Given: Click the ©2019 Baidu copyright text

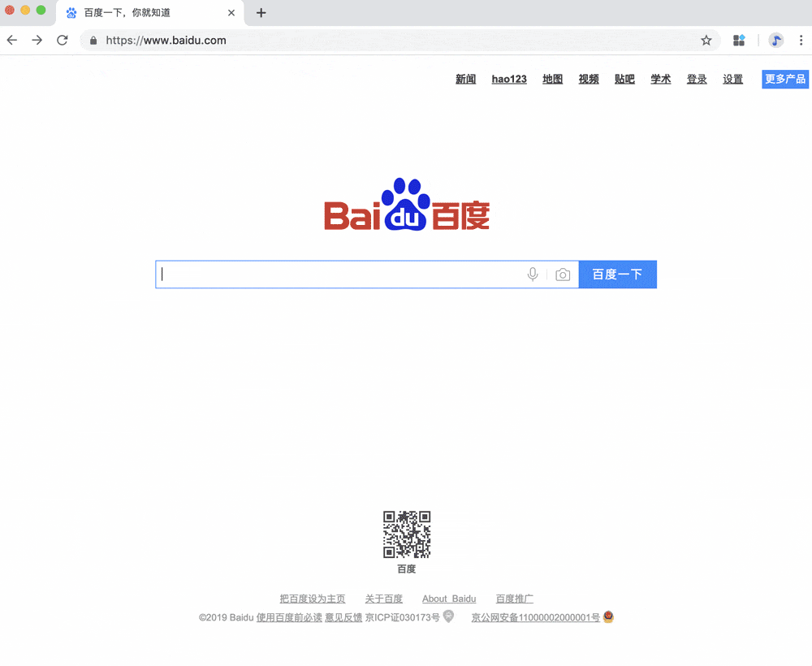Looking at the screenshot, I should (227, 617).
